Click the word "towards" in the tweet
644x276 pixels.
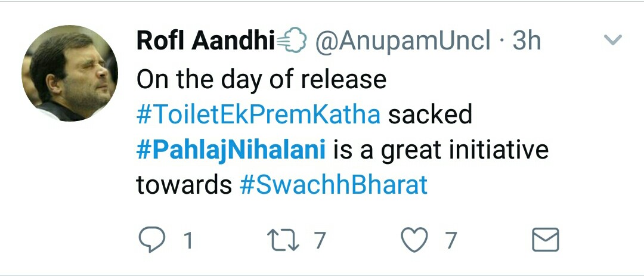184,185
